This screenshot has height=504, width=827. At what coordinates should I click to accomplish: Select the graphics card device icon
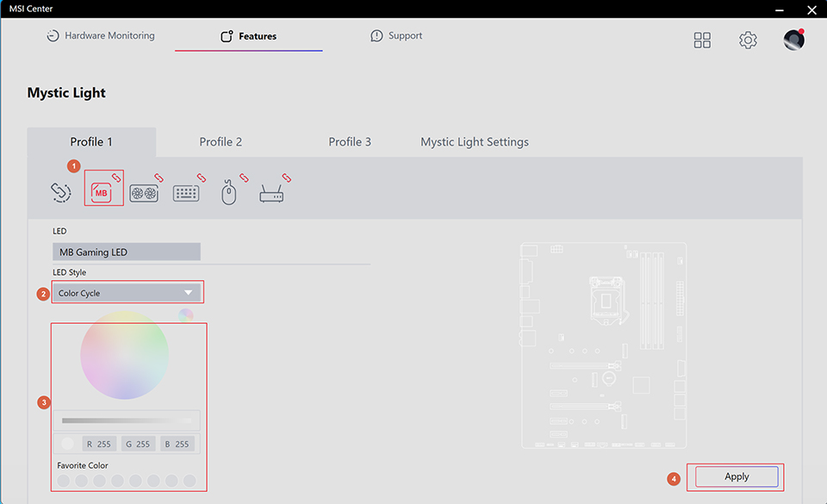pos(144,194)
